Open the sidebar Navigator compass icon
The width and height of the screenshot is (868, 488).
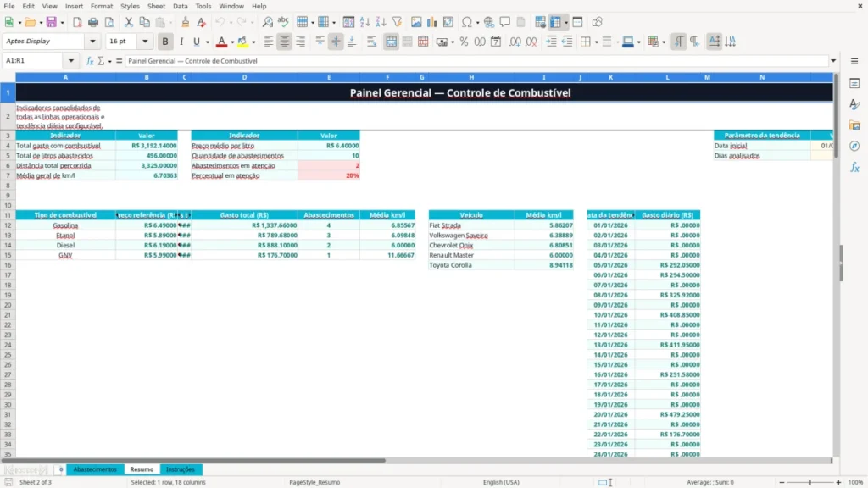click(x=854, y=146)
